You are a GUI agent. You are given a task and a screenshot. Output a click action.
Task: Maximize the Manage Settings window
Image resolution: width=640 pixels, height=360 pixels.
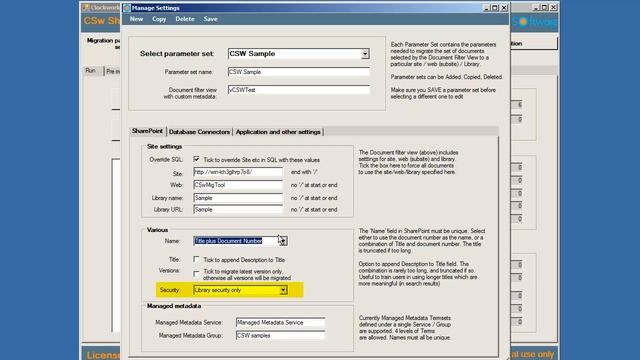(495, 8)
